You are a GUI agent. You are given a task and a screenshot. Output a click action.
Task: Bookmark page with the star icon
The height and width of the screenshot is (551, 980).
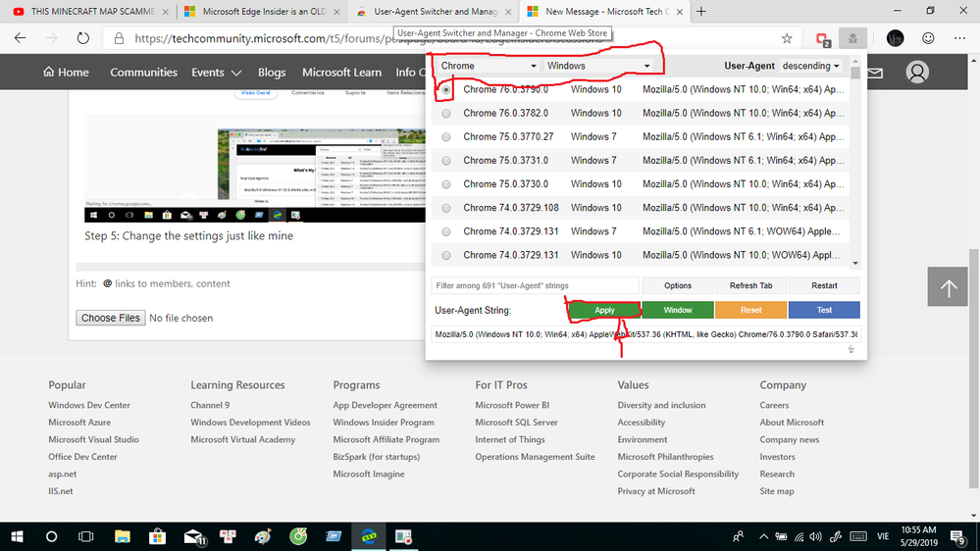point(786,39)
